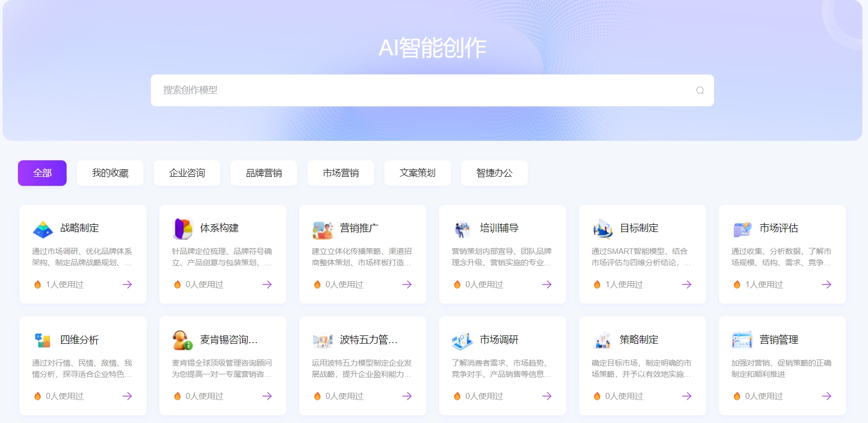Open the 波特五力管 card title
Viewport: 868px width, 423px height.
coord(368,340)
